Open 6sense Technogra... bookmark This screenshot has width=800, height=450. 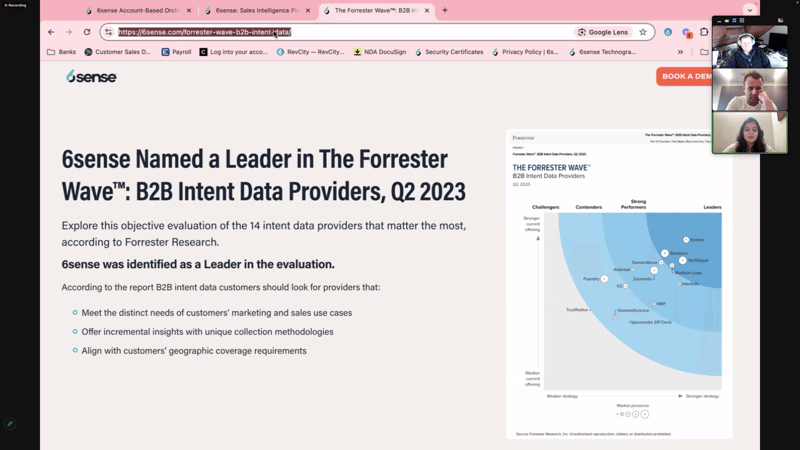tap(602, 52)
